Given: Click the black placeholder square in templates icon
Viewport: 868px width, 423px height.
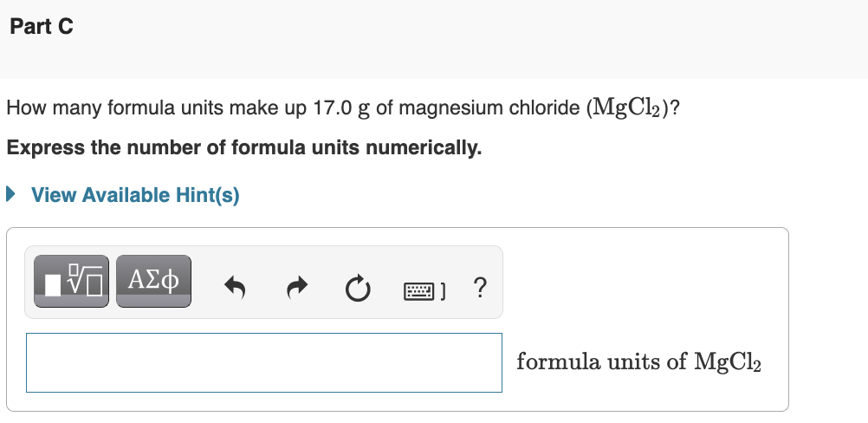Looking at the screenshot, I should pyautogui.click(x=53, y=285).
